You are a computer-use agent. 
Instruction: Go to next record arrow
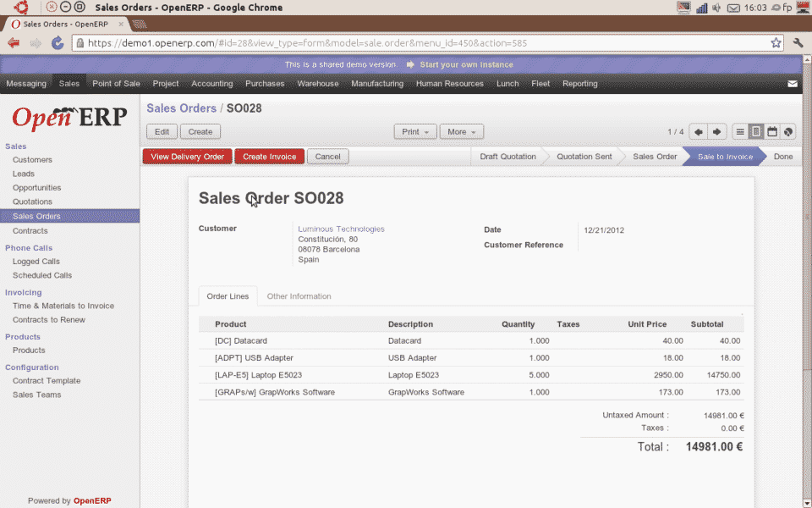(716, 132)
